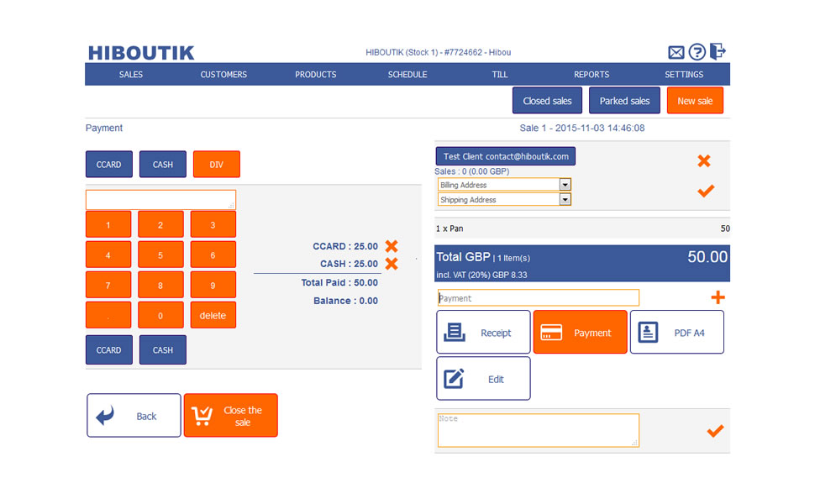Open the Parked sales list
The image size is (815, 504).
(x=624, y=101)
